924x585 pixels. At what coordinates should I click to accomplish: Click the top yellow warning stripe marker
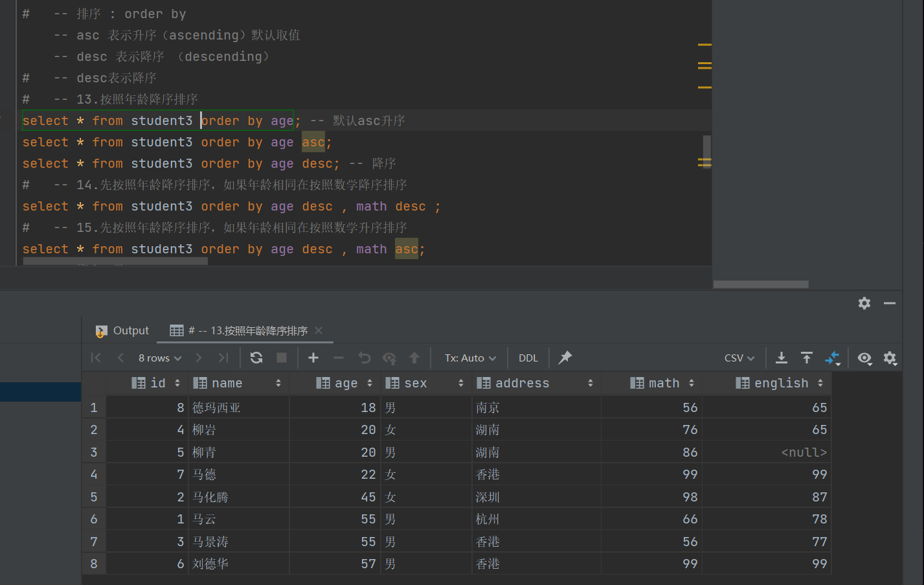click(x=704, y=45)
